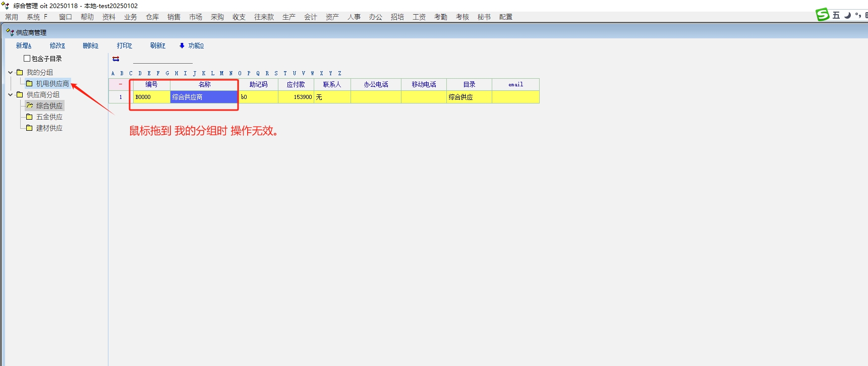Click the search input field above the alphabet
The image size is (868, 366).
click(162, 59)
